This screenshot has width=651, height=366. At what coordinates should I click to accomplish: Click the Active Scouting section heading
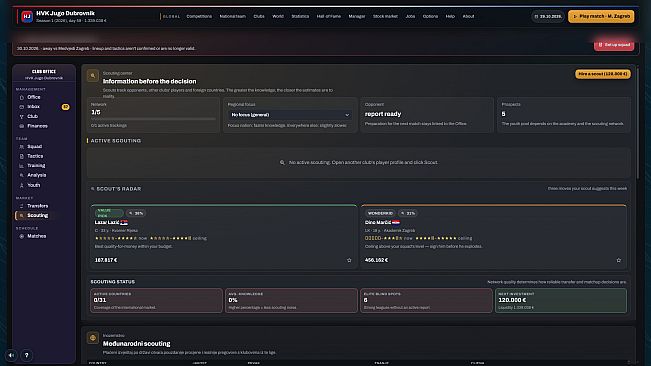pyautogui.click(x=115, y=141)
